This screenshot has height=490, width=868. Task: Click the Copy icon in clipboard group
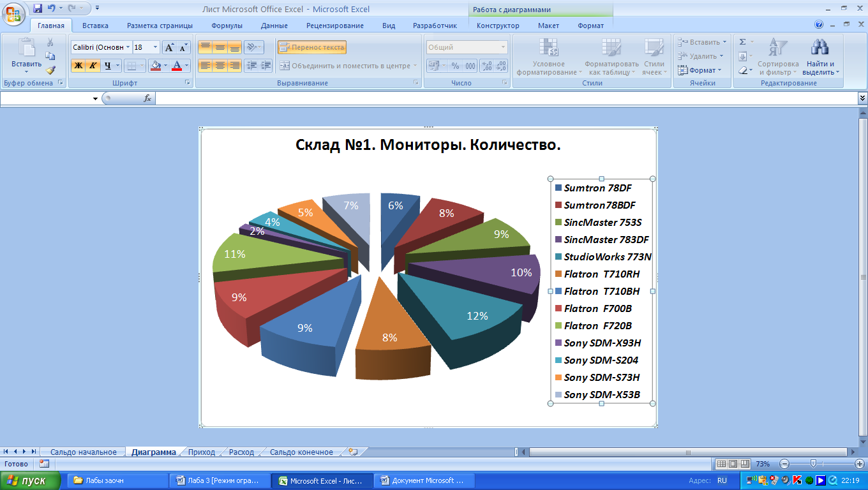click(50, 56)
